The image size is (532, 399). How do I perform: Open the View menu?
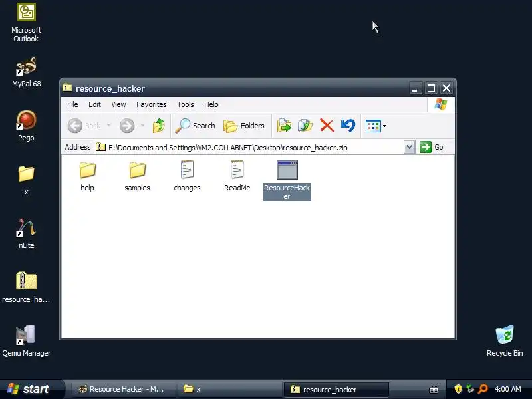tap(118, 104)
